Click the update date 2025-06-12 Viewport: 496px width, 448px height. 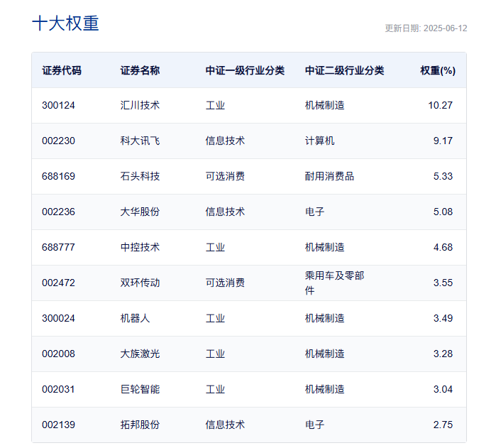pyautogui.click(x=445, y=28)
